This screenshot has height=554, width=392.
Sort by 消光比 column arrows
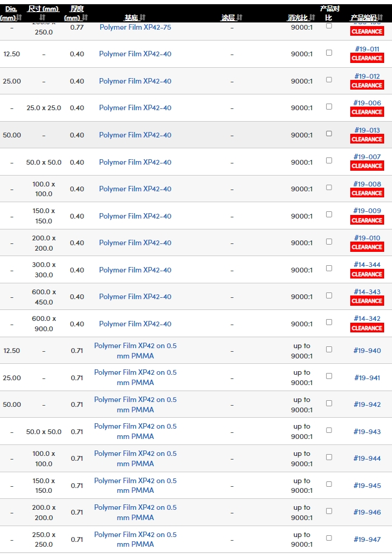[312, 18]
